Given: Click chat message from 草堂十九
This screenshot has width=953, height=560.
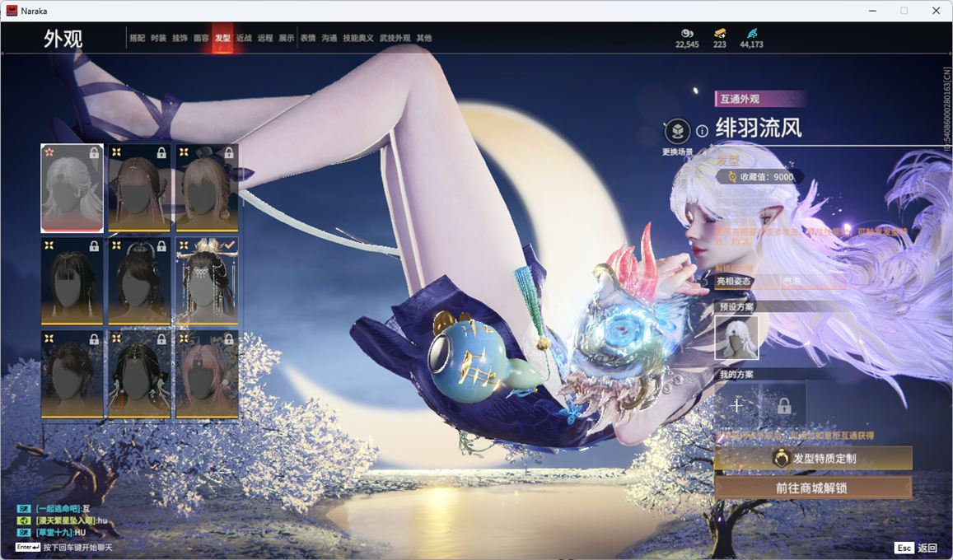Looking at the screenshot, I should (x=61, y=533).
